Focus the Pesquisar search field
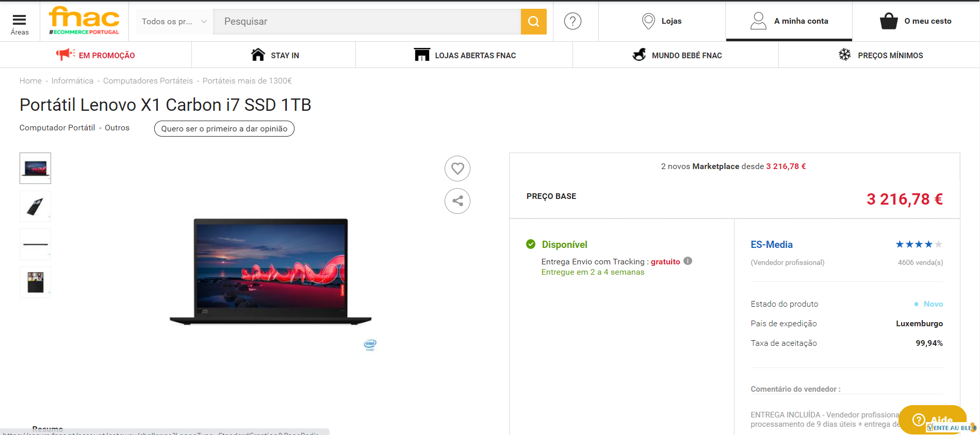 point(367,21)
